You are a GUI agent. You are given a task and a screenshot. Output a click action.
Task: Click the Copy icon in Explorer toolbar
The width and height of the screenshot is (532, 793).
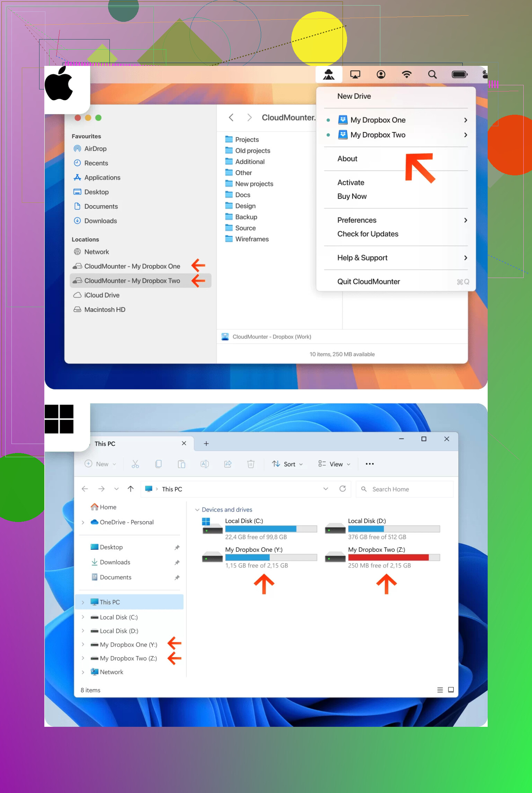click(158, 464)
